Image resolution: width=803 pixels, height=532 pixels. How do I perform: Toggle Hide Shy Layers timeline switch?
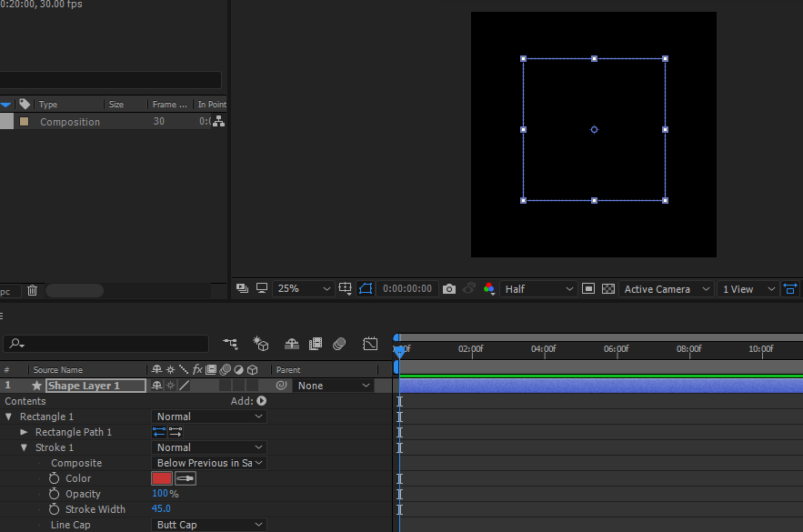pyautogui.click(x=291, y=344)
